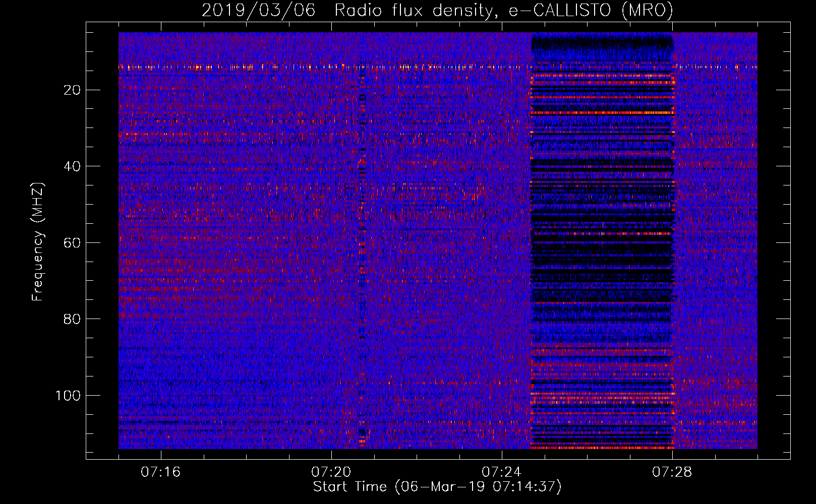Click the 07:24 time tick label
Image resolution: width=816 pixels, height=504 pixels.
pyautogui.click(x=502, y=472)
